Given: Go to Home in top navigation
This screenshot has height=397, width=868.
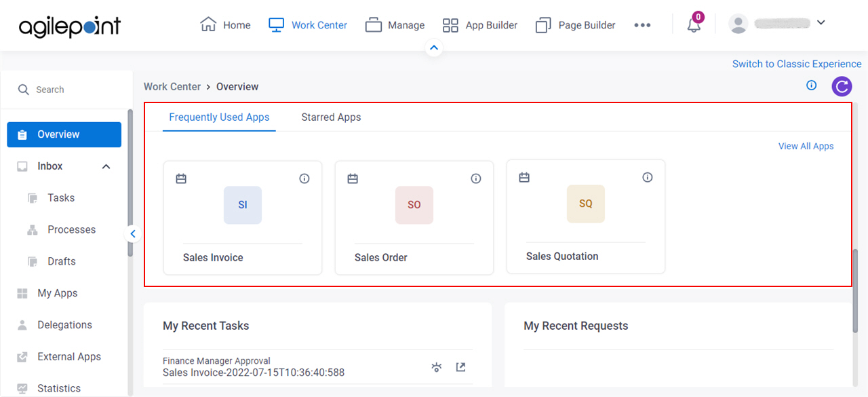Looking at the screenshot, I should pyautogui.click(x=225, y=25).
